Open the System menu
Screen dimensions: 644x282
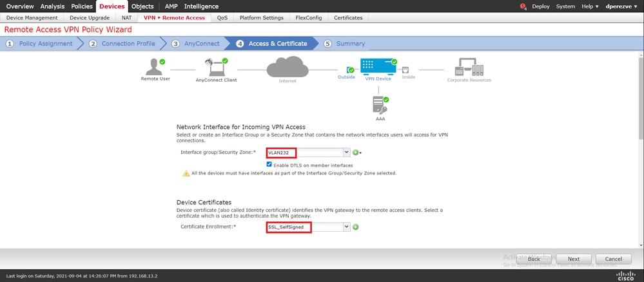(x=565, y=6)
